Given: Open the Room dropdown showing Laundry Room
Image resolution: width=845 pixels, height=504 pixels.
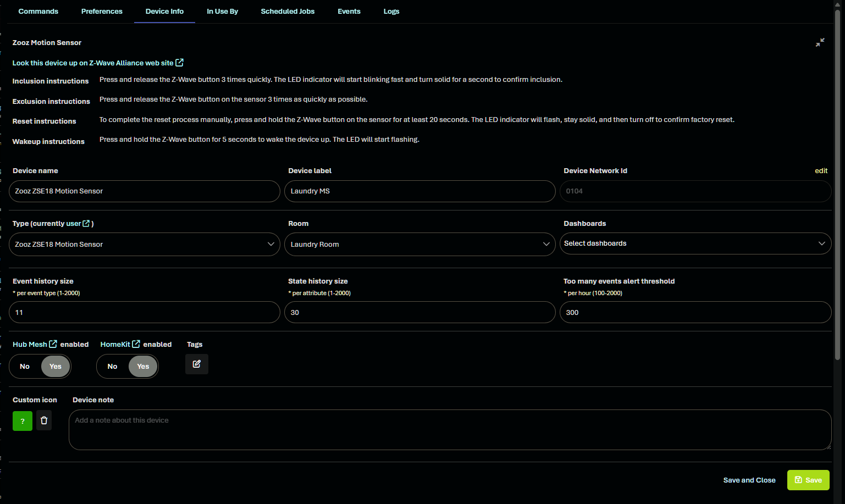Looking at the screenshot, I should [420, 244].
